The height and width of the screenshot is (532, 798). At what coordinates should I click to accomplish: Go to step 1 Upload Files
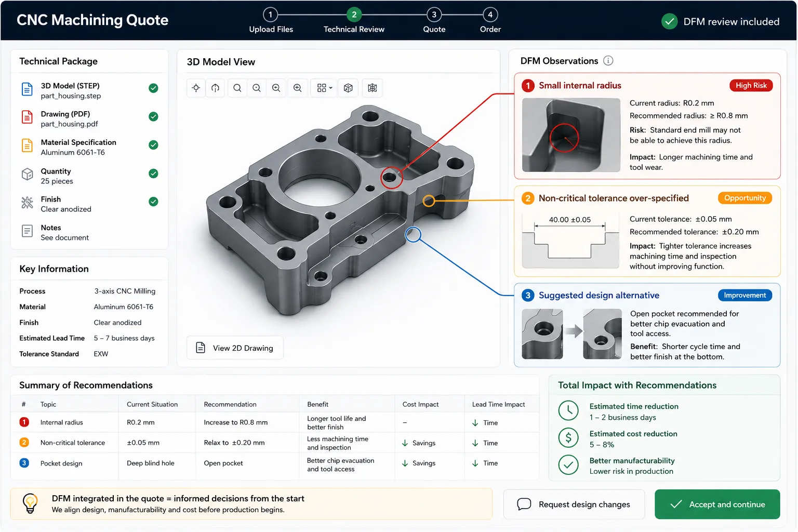click(x=271, y=20)
